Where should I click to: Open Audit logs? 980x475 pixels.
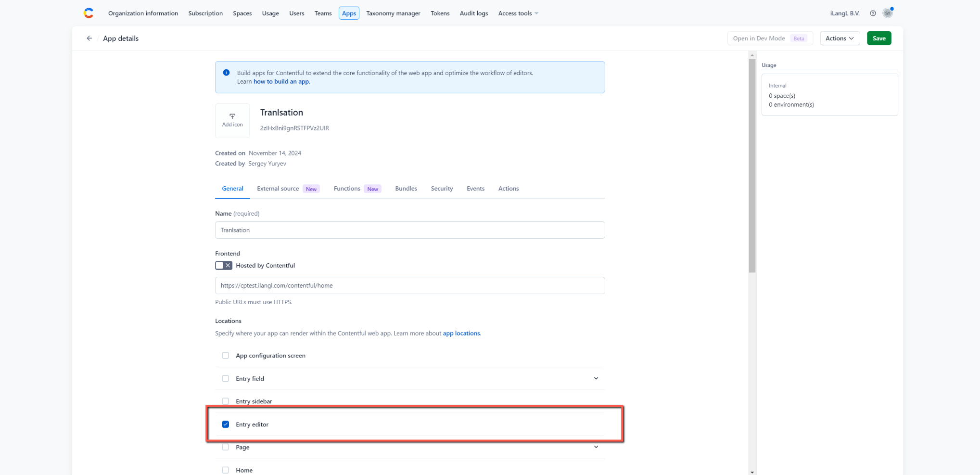click(474, 13)
